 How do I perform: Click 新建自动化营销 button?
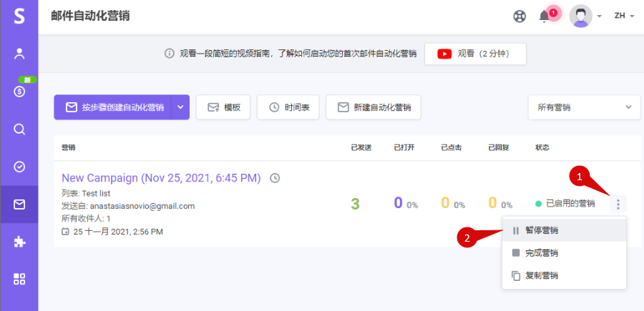tap(374, 107)
